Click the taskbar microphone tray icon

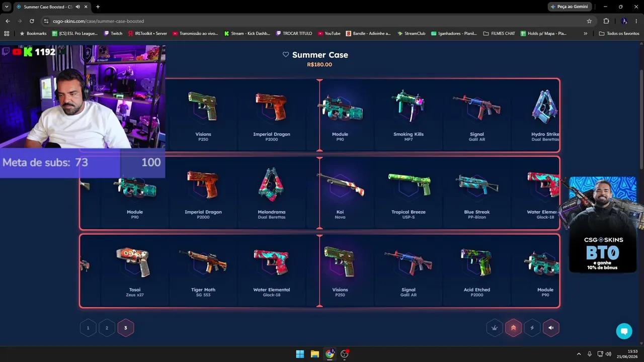[x=590, y=354]
